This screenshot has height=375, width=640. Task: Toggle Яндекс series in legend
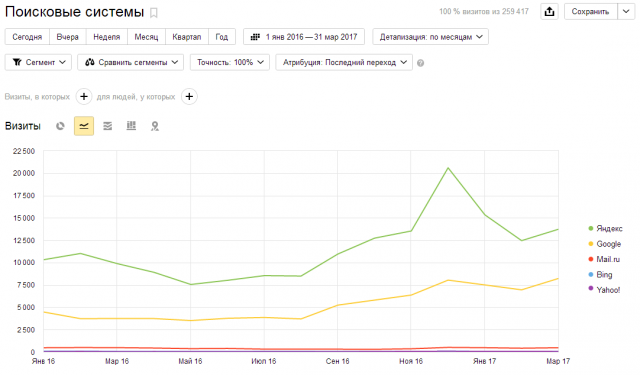click(x=605, y=229)
